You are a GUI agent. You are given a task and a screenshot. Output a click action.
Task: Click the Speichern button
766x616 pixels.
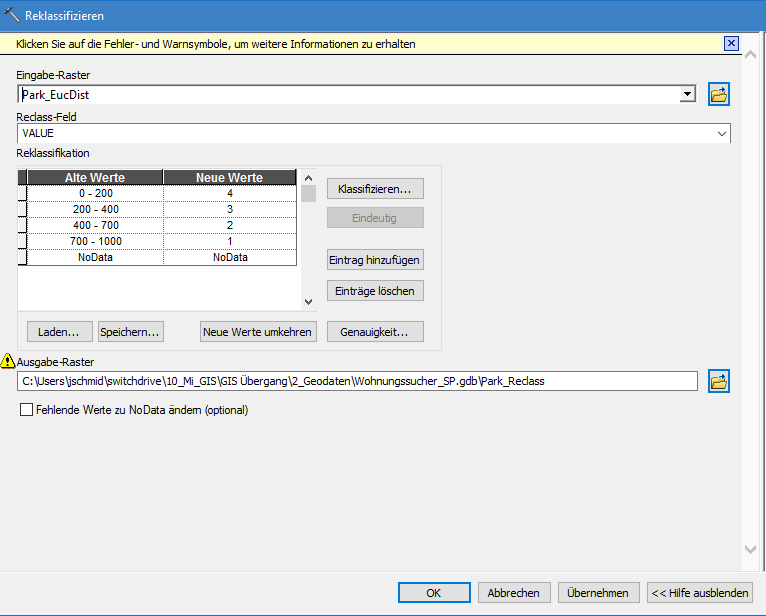pos(130,332)
